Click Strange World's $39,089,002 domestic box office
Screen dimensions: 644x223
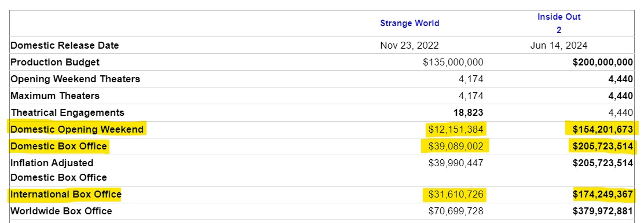coord(456,146)
